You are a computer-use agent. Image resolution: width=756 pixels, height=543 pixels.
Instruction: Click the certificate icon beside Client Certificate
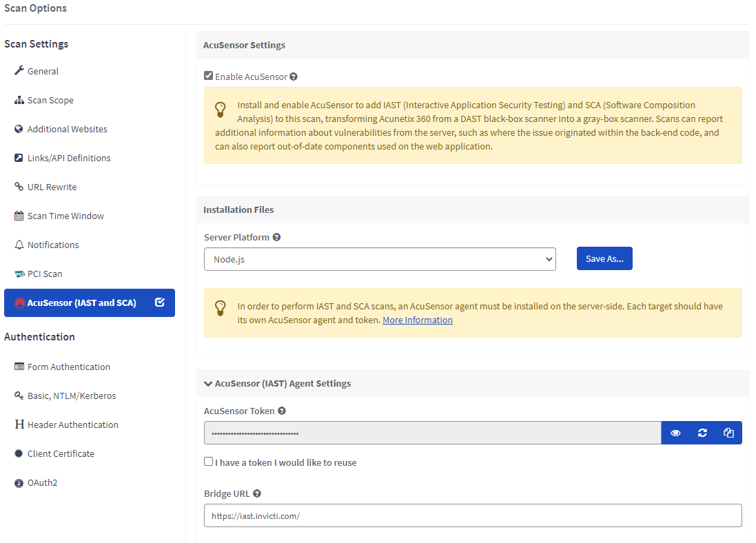(19, 453)
